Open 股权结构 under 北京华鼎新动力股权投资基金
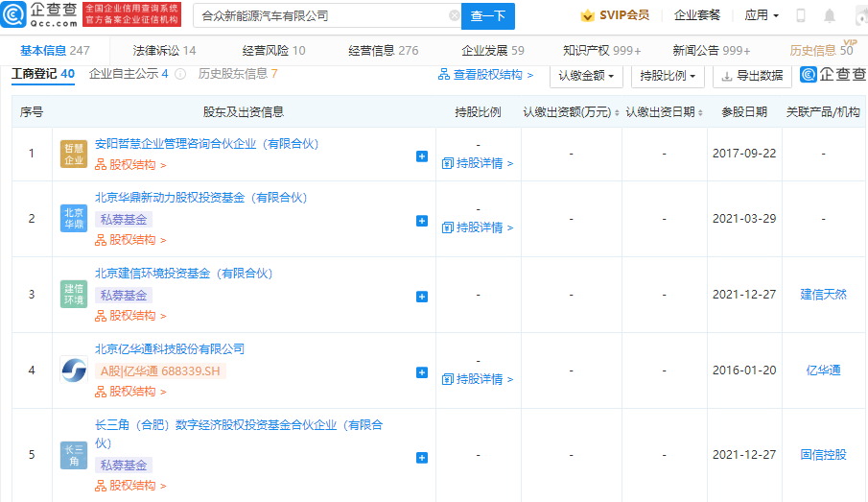Image resolution: width=868 pixels, height=502 pixels. pyautogui.click(x=130, y=240)
